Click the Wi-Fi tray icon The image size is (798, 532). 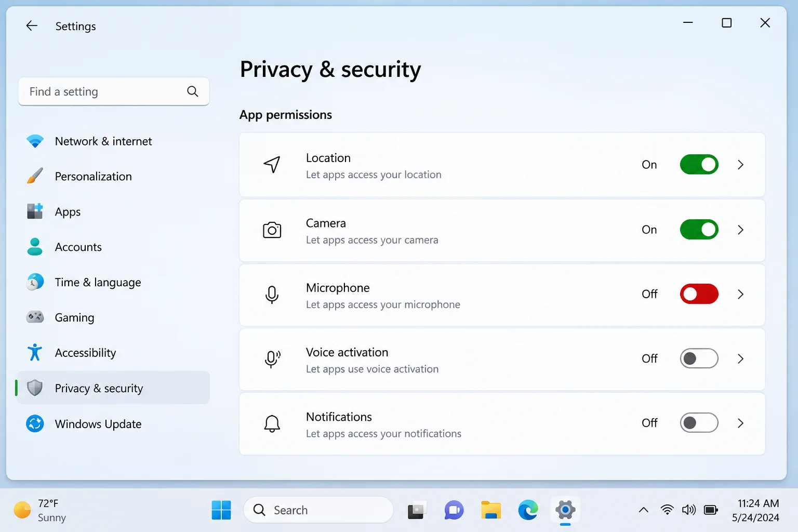[667, 510]
